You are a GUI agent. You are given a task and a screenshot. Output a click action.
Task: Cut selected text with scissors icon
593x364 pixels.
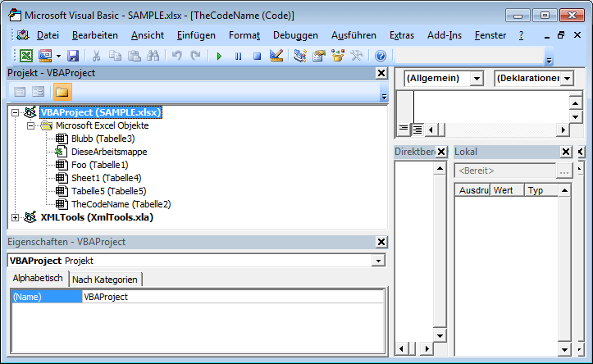point(97,56)
